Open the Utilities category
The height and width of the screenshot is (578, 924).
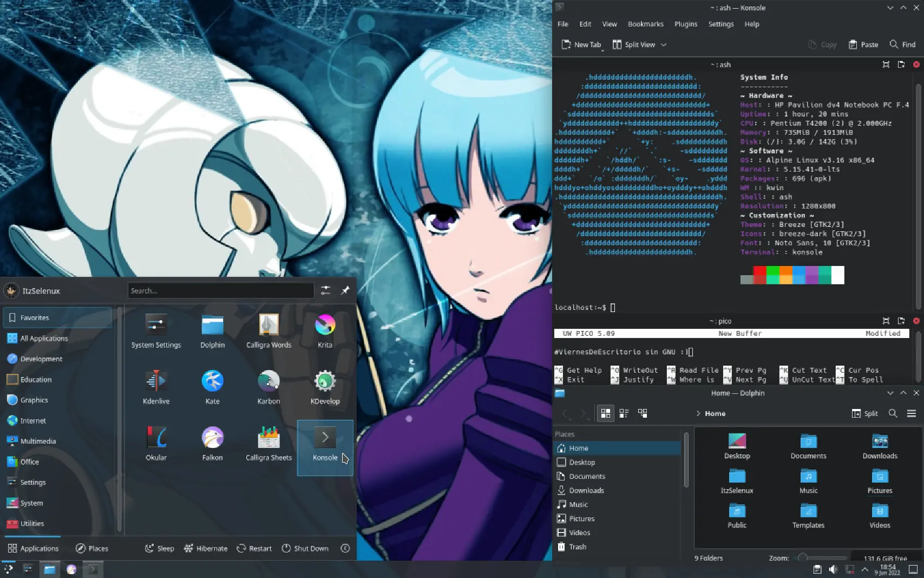tap(57, 523)
